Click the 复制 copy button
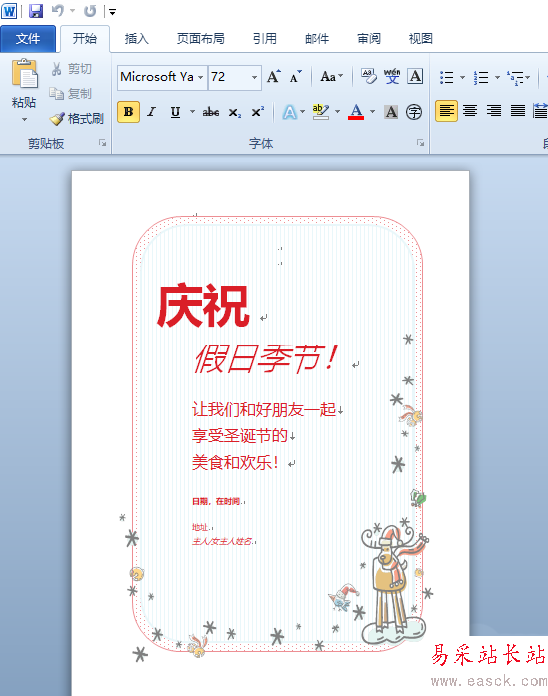 point(71,94)
